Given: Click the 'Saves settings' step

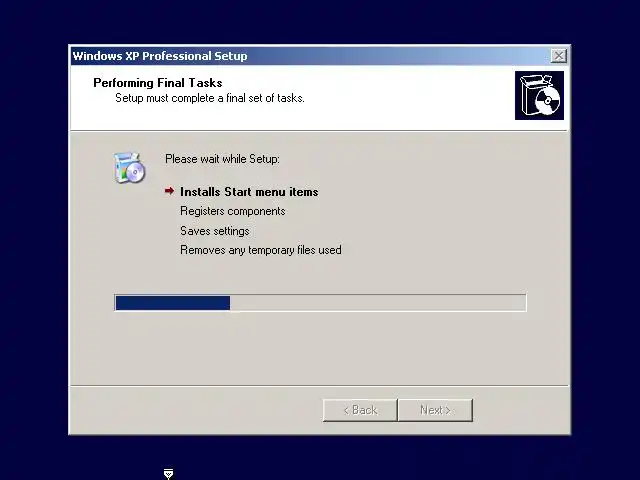Looking at the screenshot, I should [215, 231].
